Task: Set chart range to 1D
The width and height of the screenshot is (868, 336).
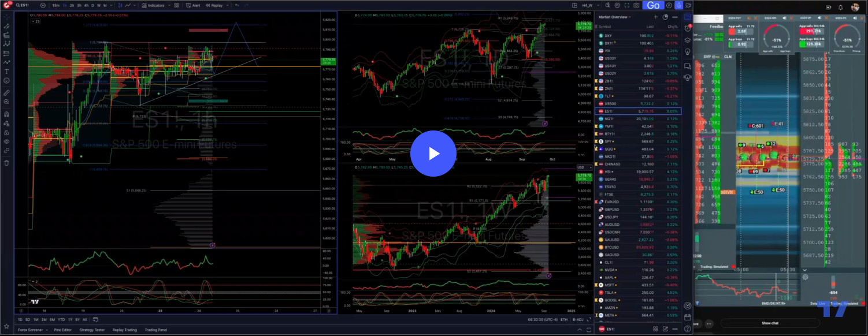Action: (20, 320)
